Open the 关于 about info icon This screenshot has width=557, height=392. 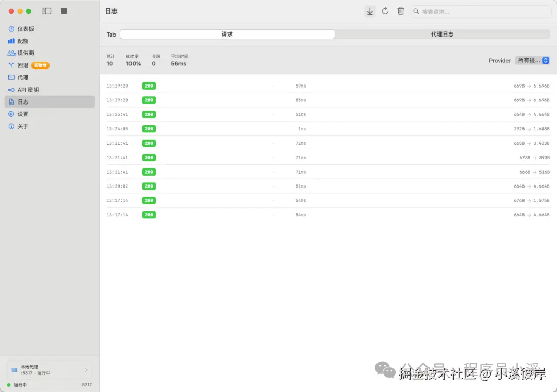pyautogui.click(x=11, y=126)
